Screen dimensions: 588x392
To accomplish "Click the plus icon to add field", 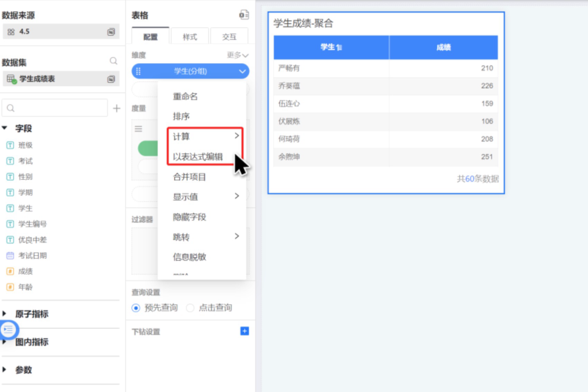I will tap(116, 108).
